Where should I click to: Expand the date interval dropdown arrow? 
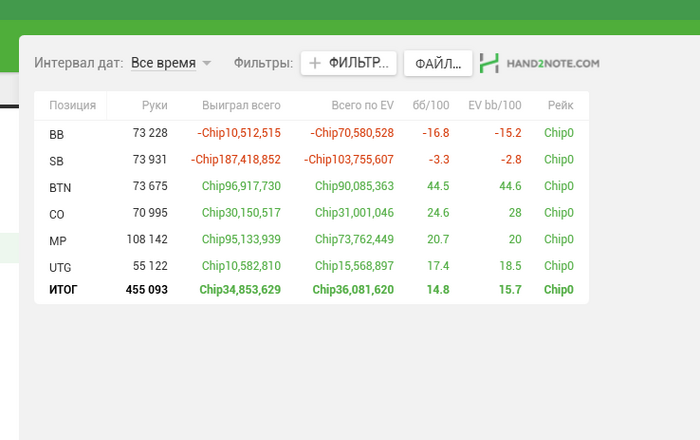point(206,63)
